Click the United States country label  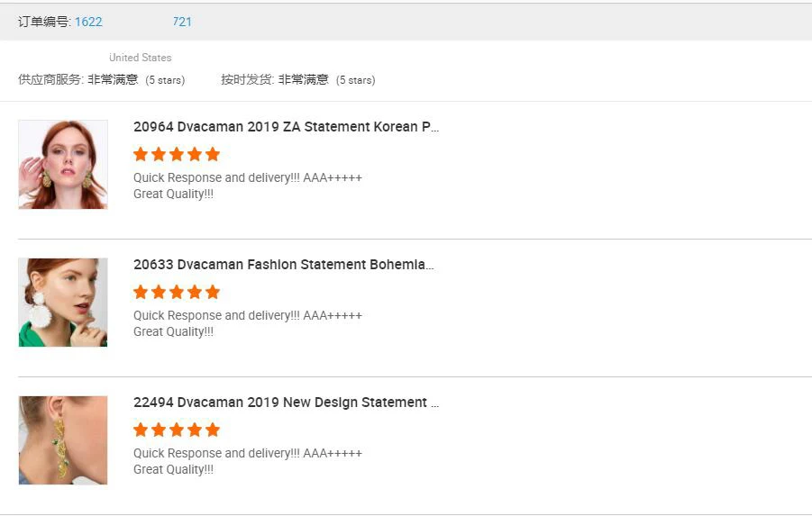point(140,58)
